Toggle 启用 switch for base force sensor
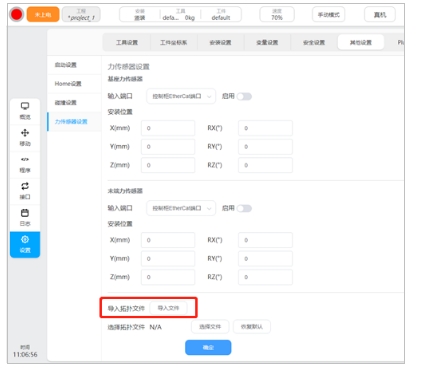The height and width of the screenshot is (371, 422). 244,96
